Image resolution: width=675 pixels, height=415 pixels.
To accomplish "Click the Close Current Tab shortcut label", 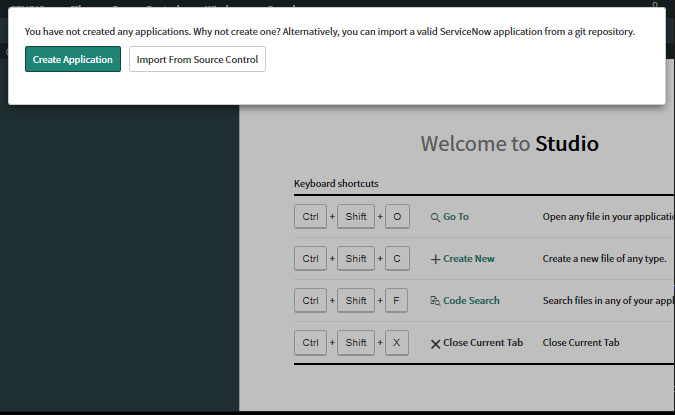I will tap(483, 343).
